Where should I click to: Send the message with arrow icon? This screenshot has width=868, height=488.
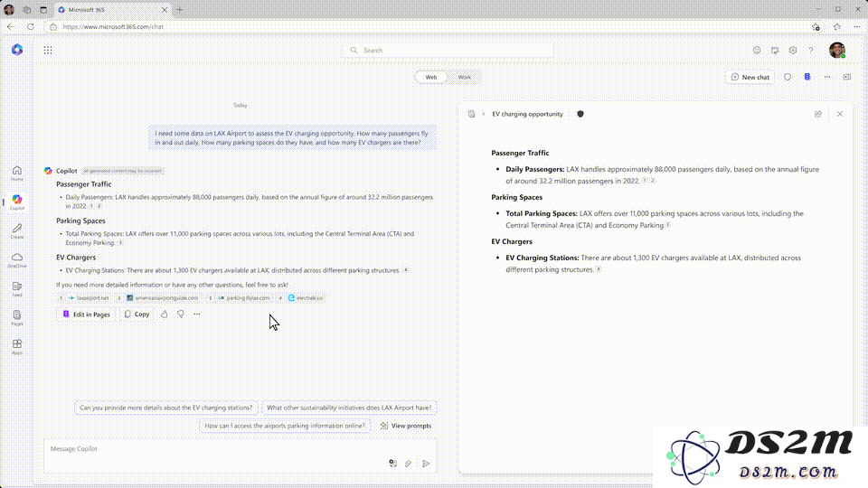tap(426, 464)
